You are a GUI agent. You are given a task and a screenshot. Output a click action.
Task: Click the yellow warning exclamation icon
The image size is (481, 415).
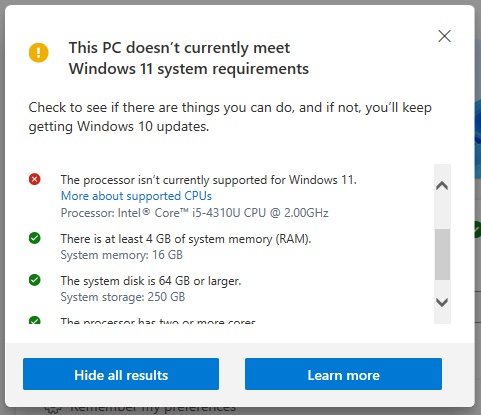[x=39, y=53]
